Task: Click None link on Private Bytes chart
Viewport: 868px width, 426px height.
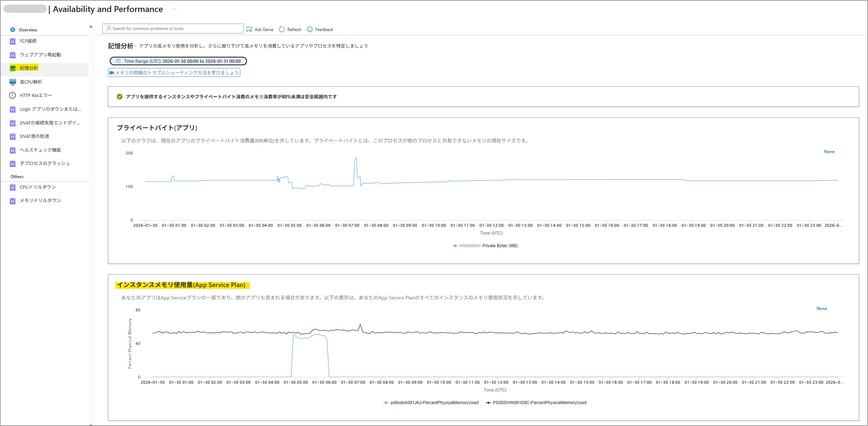Action: pyautogui.click(x=829, y=152)
